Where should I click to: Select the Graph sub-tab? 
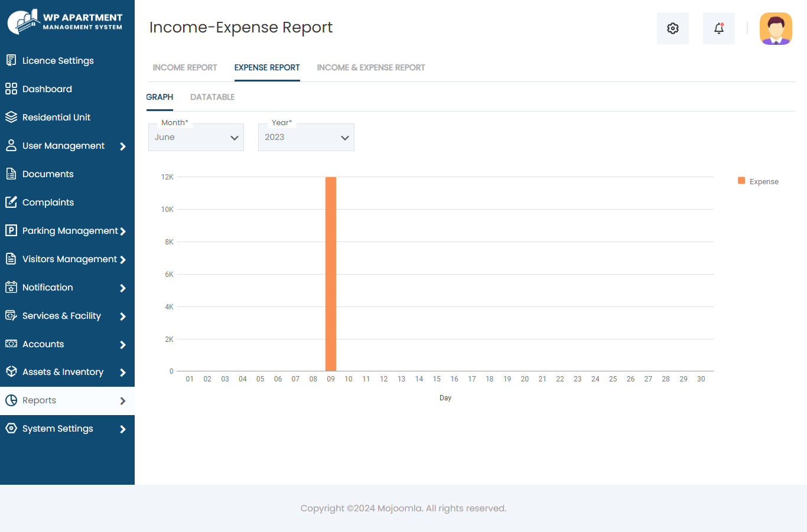pyautogui.click(x=160, y=97)
